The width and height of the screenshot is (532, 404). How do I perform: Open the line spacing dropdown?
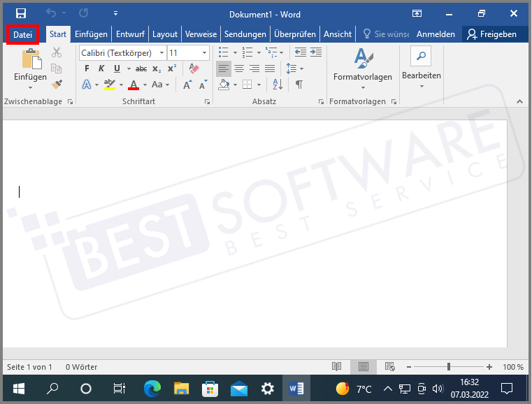click(294, 68)
